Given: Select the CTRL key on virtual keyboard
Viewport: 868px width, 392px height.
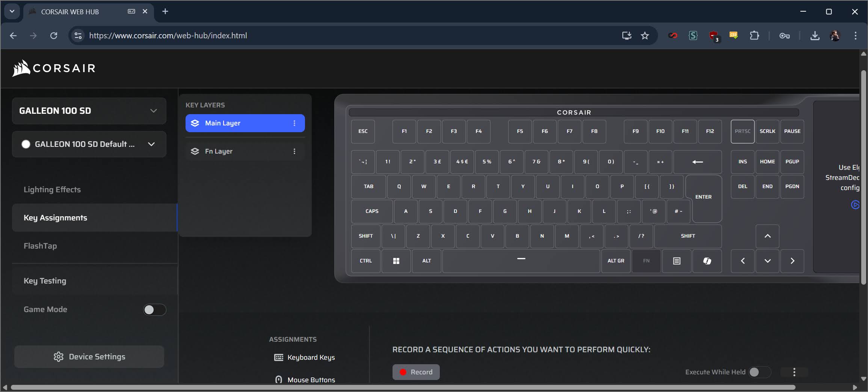Looking at the screenshot, I should point(366,261).
